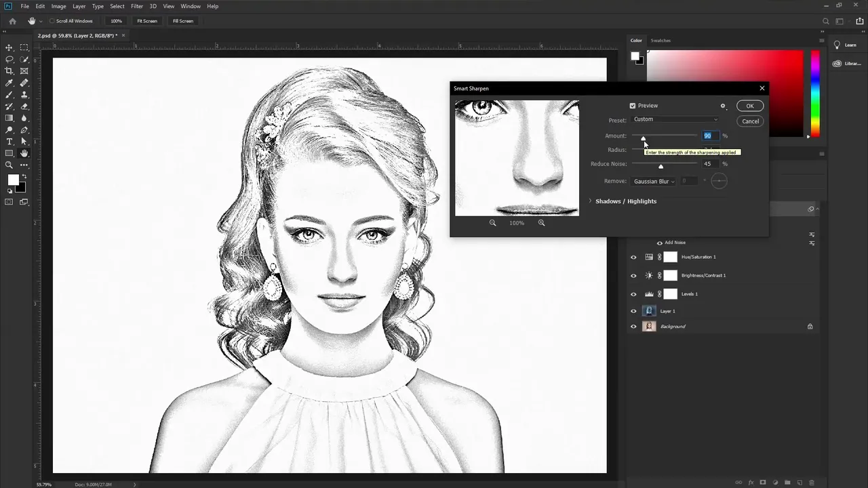Click the Fit Screen button
868x488 pixels.
[x=147, y=21]
